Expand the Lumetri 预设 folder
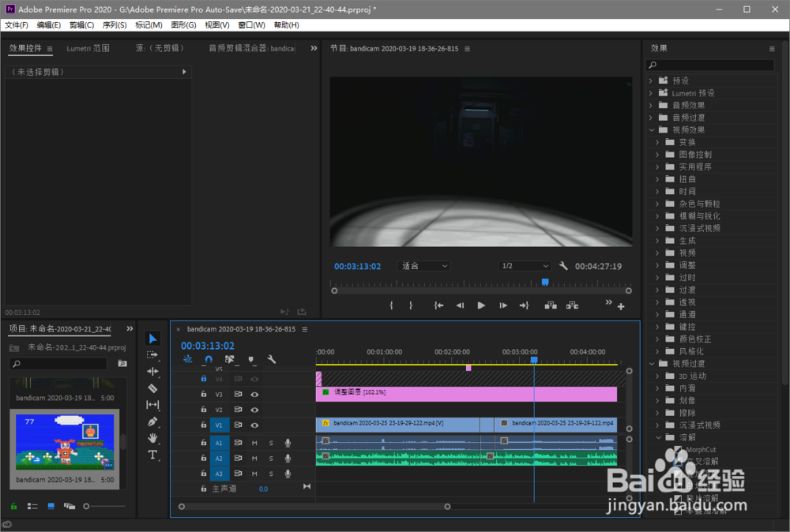The image size is (790, 532). pyautogui.click(x=650, y=93)
